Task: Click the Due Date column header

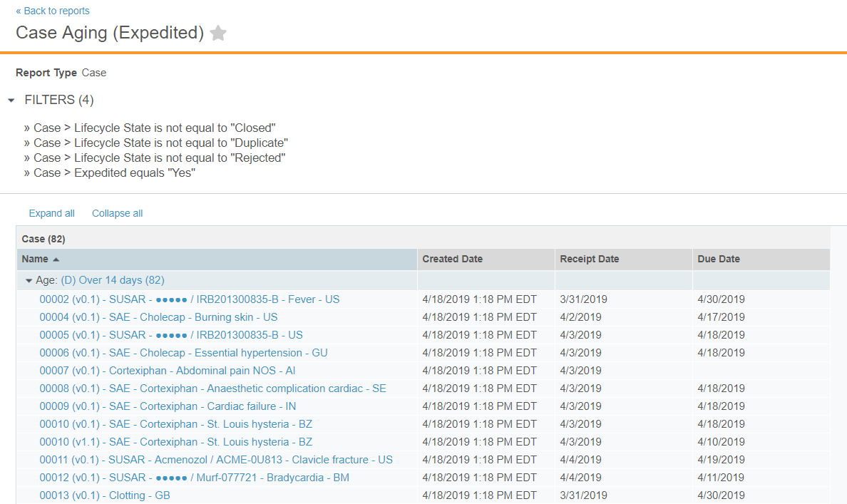Action: coord(719,259)
